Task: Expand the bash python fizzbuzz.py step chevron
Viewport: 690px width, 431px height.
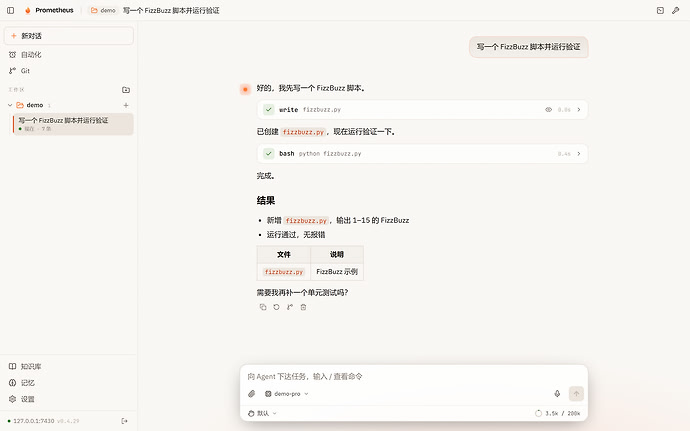Action: [579, 154]
